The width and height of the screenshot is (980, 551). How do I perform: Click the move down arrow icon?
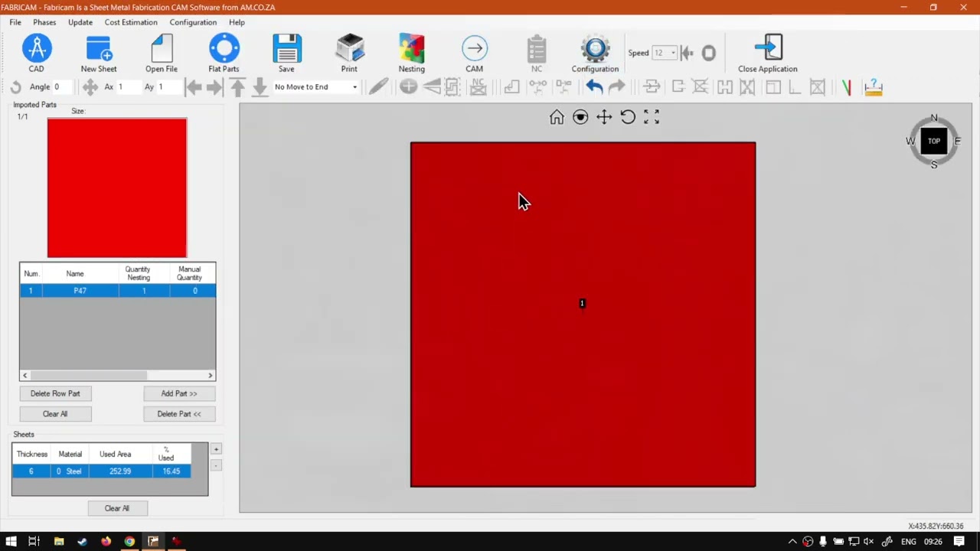pyautogui.click(x=260, y=87)
